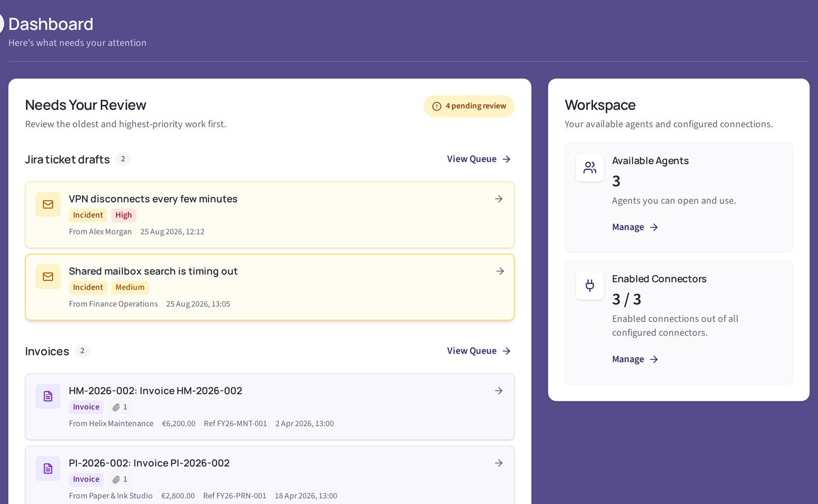View Queue for Invoices
Image resolution: width=818 pixels, height=504 pixels.
(479, 351)
